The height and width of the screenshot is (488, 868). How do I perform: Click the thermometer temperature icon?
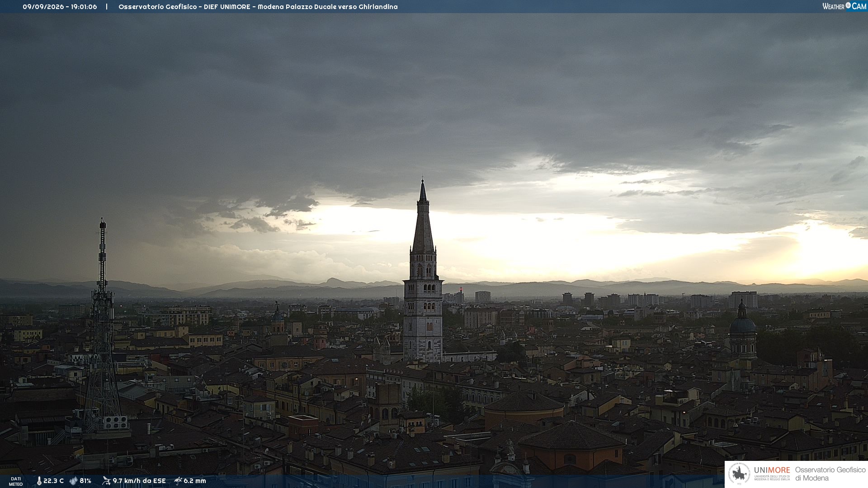pyautogui.click(x=39, y=481)
